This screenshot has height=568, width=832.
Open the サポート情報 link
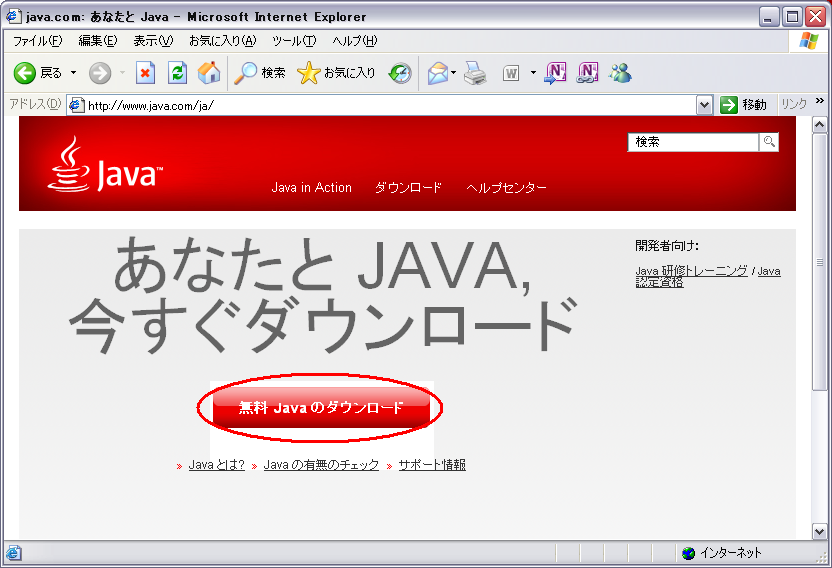[432, 465]
